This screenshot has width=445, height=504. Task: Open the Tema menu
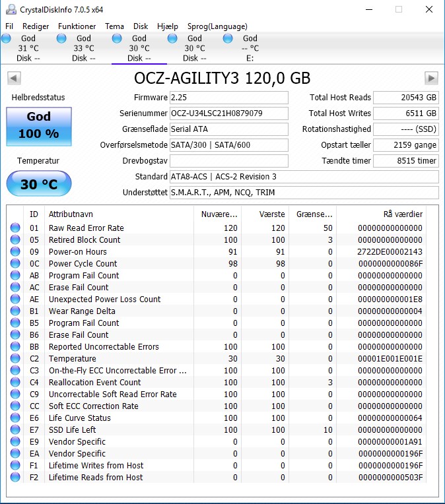tap(114, 26)
